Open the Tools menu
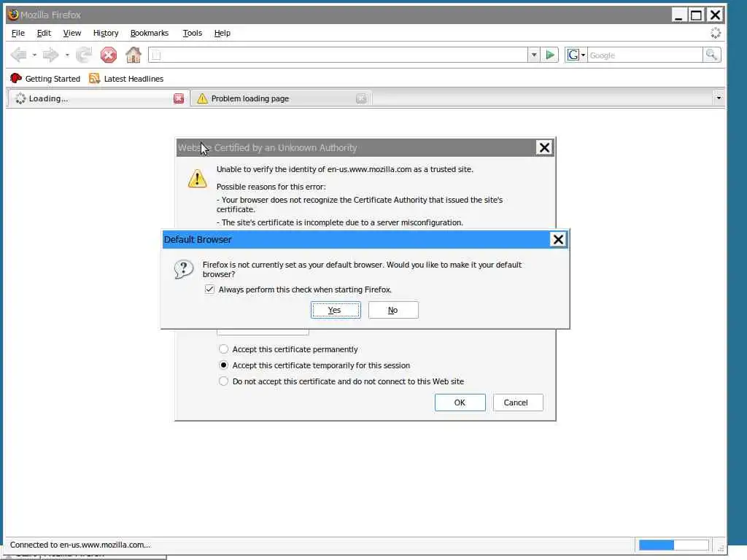The width and height of the screenshot is (747, 560). [x=193, y=33]
